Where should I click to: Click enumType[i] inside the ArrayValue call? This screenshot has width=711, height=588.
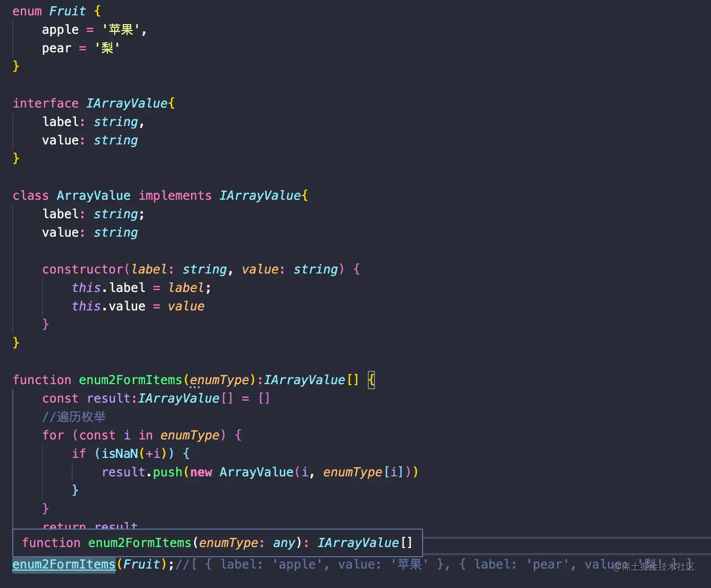pos(364,472)
